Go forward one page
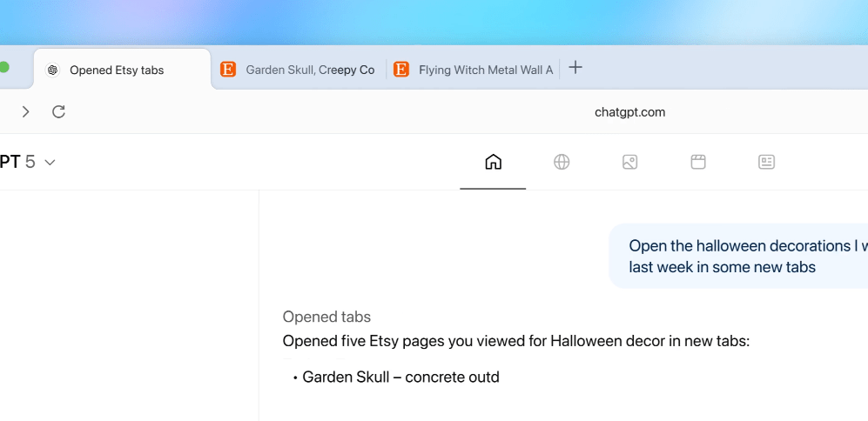Viewport: 868px width, 421px height. click(25, 111)
